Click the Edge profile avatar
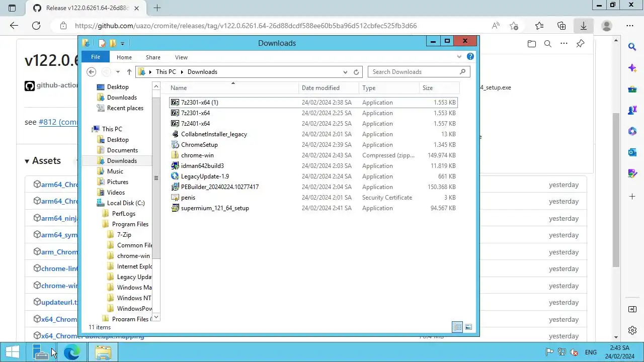This screenshot has height=362, width=644. 607,26
